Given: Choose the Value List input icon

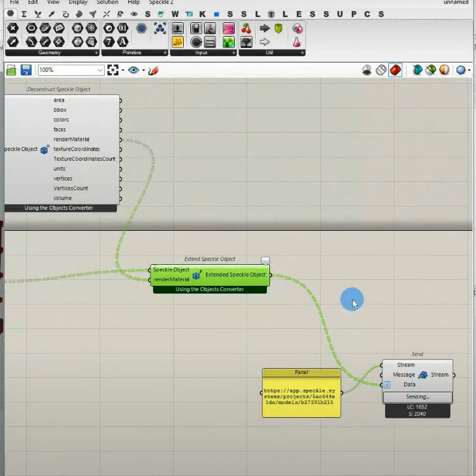Looking at the screenshot, I should [210, 42].
